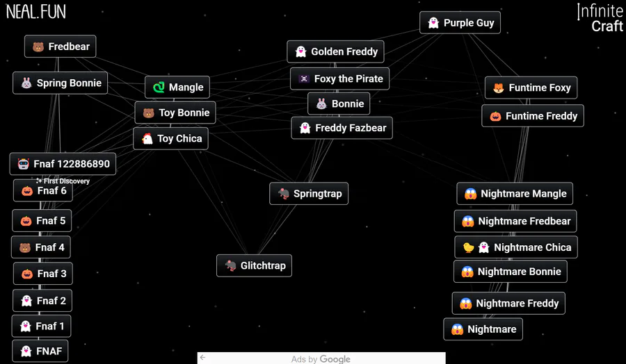Select the Nightmare Bonnie label
The width and height of the screenshot is (626, 364).
pyautogui.click(x=520, y=272)
